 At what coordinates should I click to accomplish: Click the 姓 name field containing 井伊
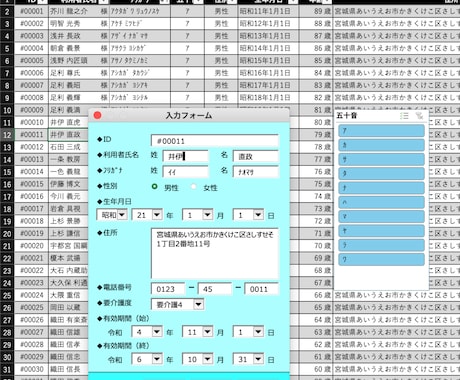pos(186,156)
